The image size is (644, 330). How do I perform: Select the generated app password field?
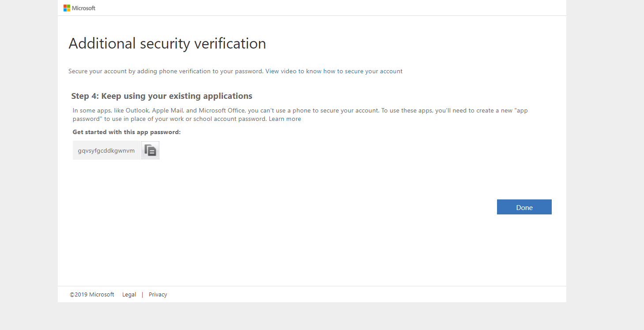coord(106,150)
